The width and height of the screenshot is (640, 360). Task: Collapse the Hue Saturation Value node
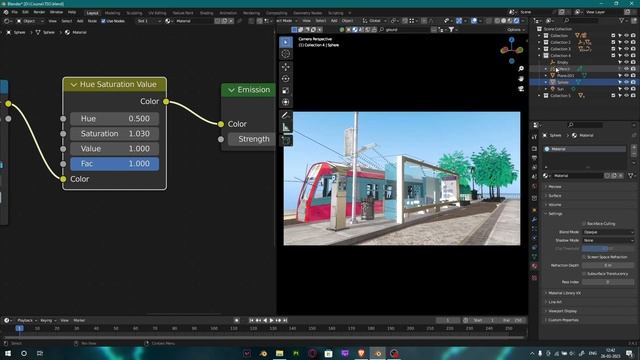tap(73, 84)
